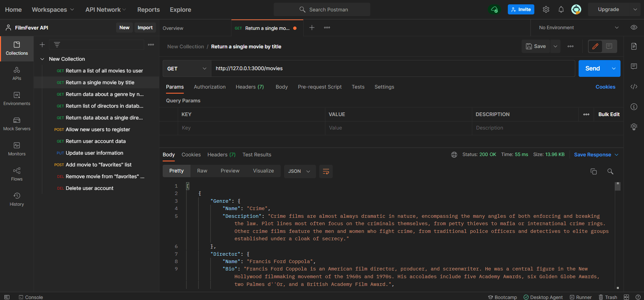
Task: Open the APIs sidebar panel
Action: click(17, 74)
